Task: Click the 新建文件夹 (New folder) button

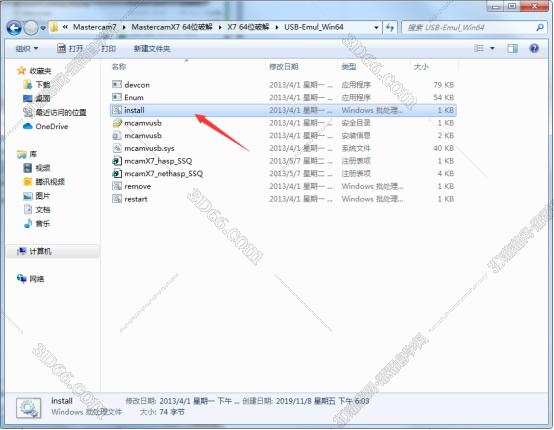Action: click(152, 48)
